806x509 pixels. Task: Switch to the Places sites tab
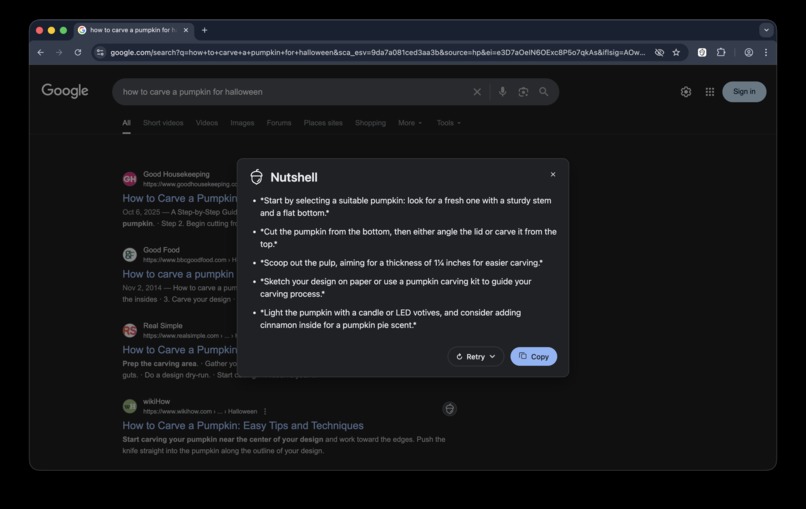point(323,123)
